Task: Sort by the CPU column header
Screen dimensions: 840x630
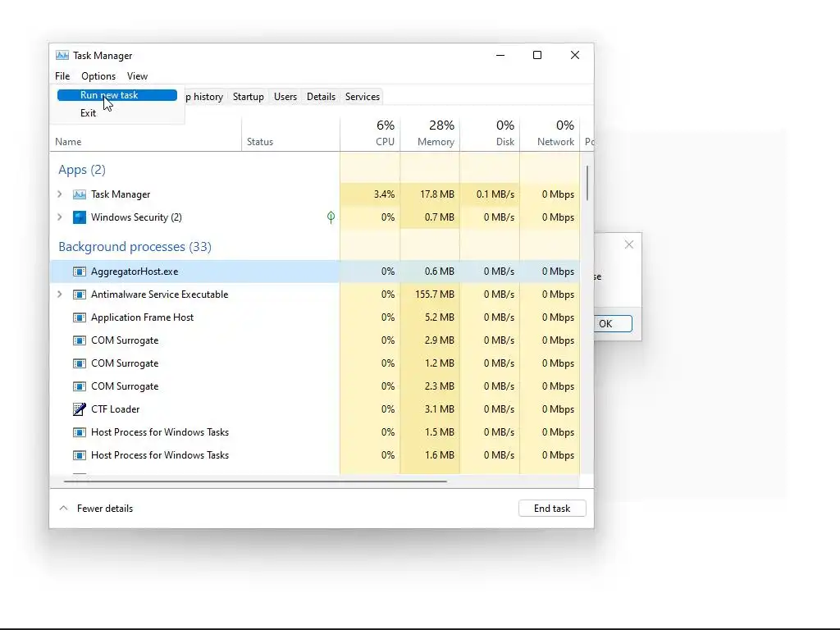Action: 370,133
